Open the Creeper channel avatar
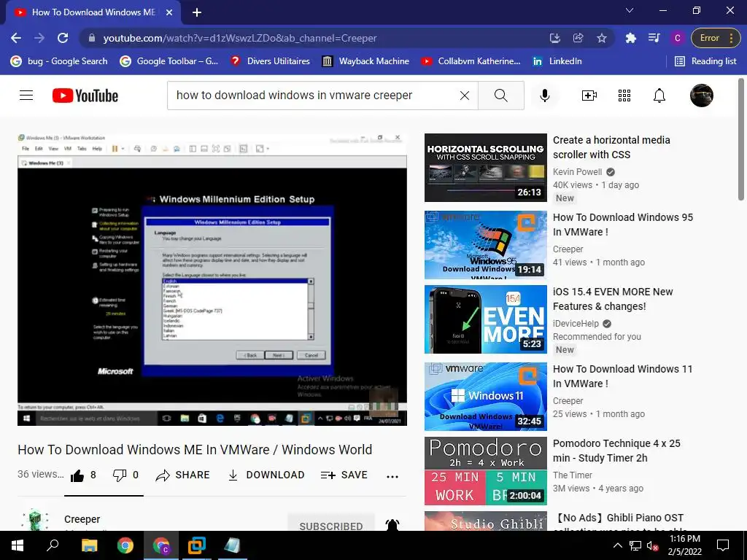Image resolution: width=747 pixels, height=560 pixels. [x=35, y=521]
